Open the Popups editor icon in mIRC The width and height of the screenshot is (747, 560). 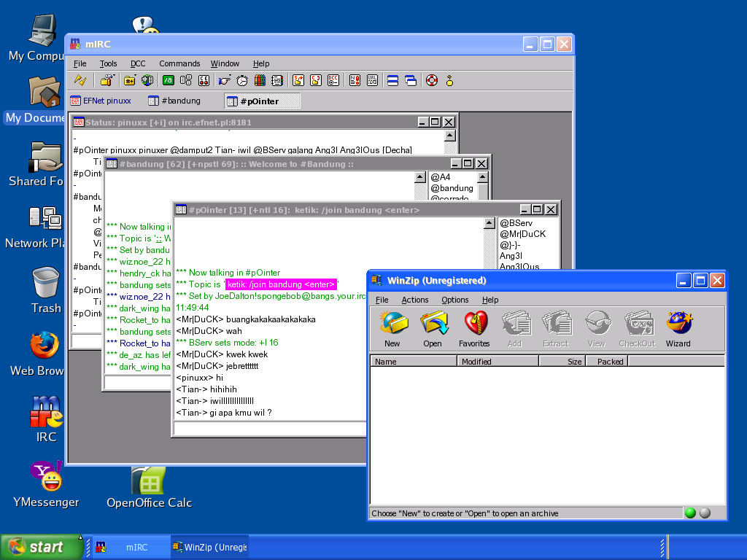pos(186,80)
